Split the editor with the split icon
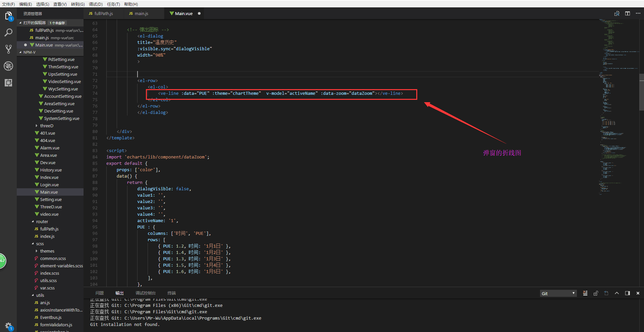Image resolution: width=644 pixels, height=332 pixels. click(x=628, y=13)
